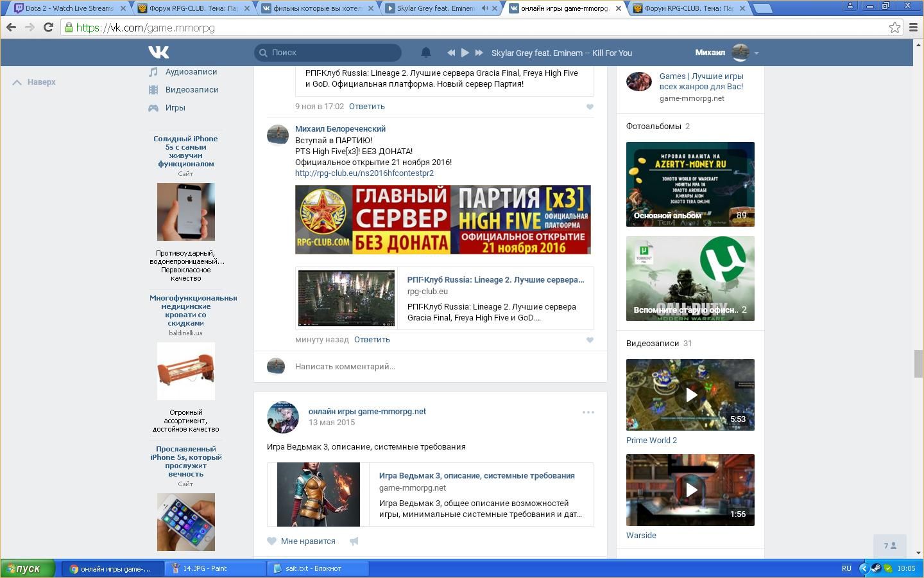Click the address bar URL

146,28
